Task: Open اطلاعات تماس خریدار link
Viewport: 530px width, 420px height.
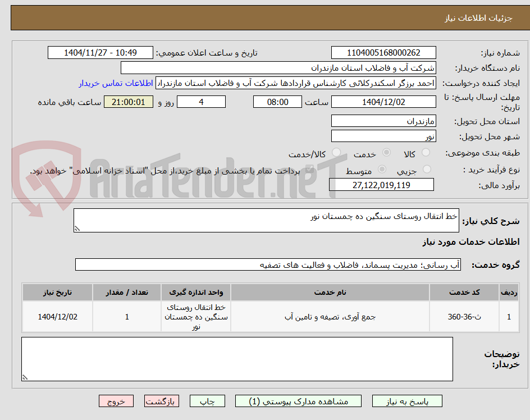Action: click(116, 83)
